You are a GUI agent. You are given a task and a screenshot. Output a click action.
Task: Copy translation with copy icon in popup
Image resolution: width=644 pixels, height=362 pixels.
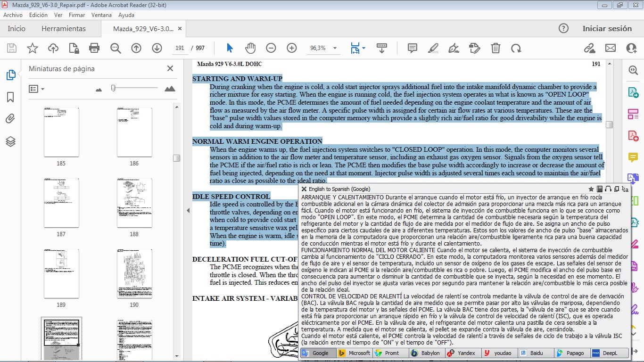pyautogui.click(x=617, y=189)
